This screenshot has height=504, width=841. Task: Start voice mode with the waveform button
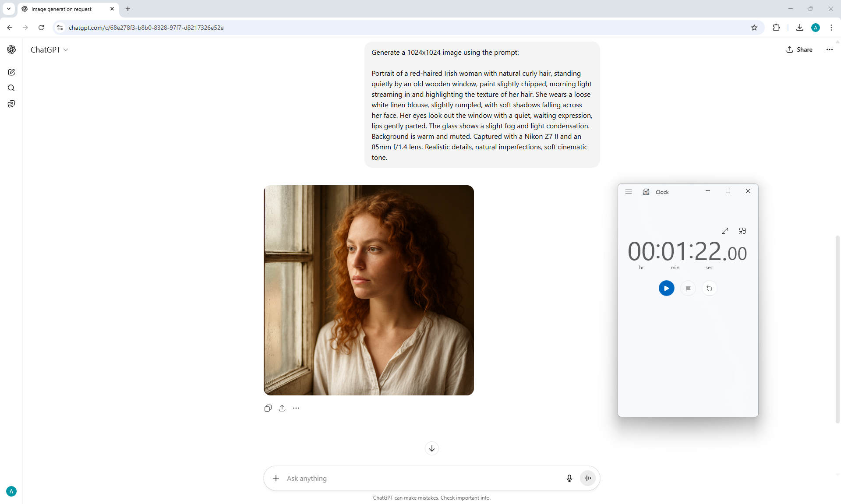tap(587, 478)
